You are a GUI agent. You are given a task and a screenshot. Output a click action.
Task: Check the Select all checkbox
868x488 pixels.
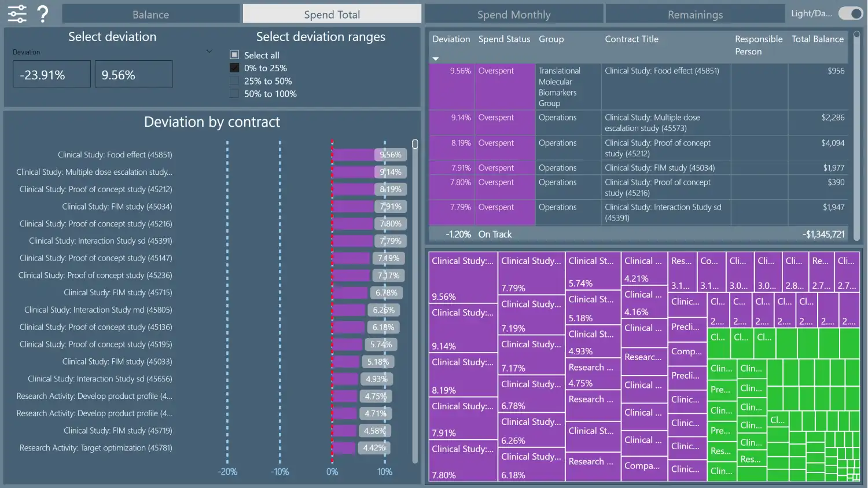coord(234,55)
